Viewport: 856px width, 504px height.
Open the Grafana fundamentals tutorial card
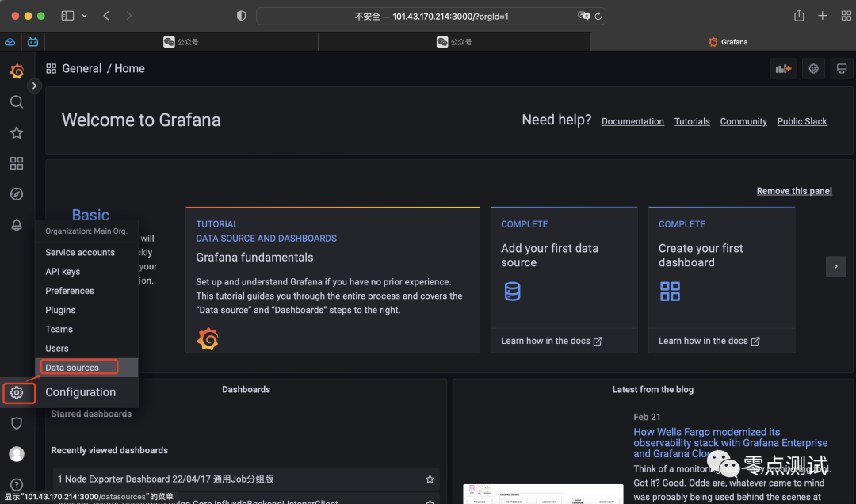point(332,280)
